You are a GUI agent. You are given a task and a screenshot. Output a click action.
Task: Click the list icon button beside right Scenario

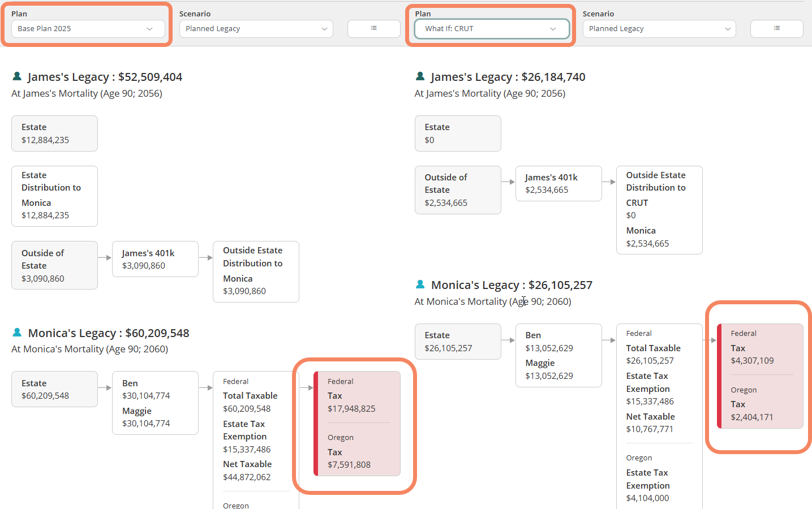point(776,28)
